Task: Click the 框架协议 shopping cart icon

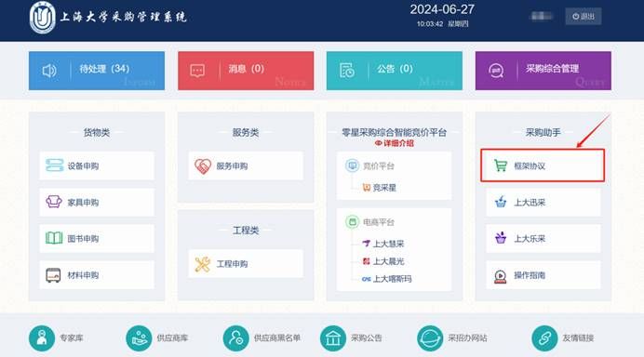Action: [501, 165]
